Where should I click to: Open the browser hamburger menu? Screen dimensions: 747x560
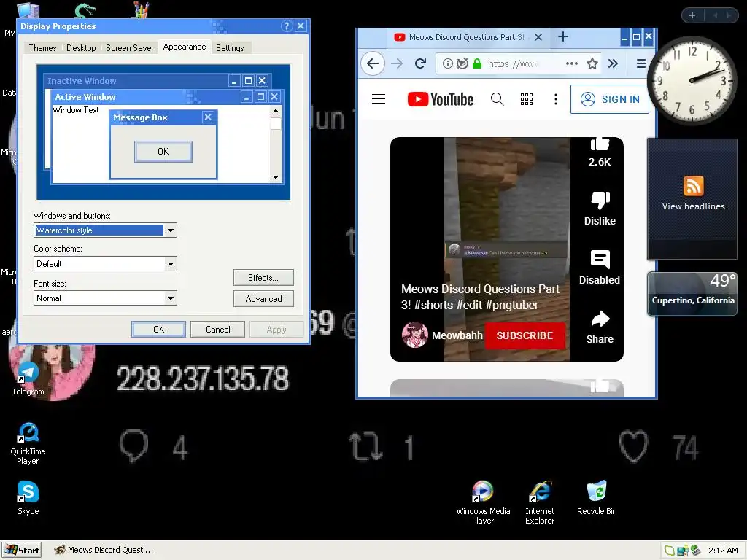point(641,63)
